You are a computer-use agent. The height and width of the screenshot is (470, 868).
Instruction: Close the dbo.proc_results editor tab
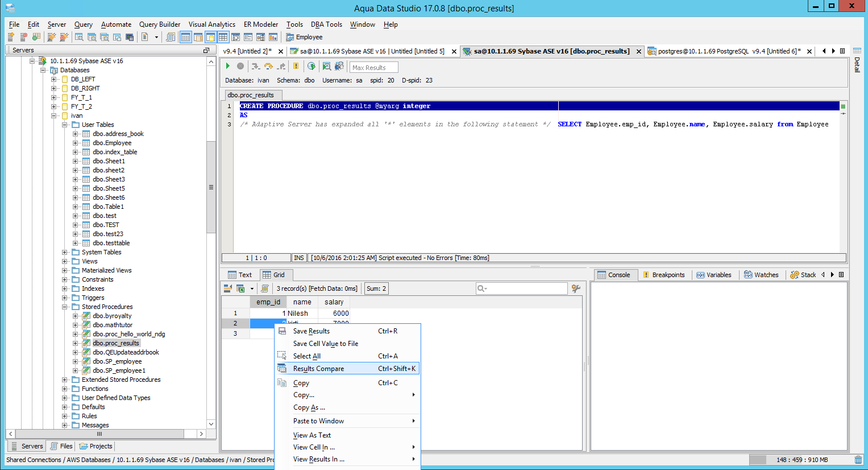[x=639, y=52]
